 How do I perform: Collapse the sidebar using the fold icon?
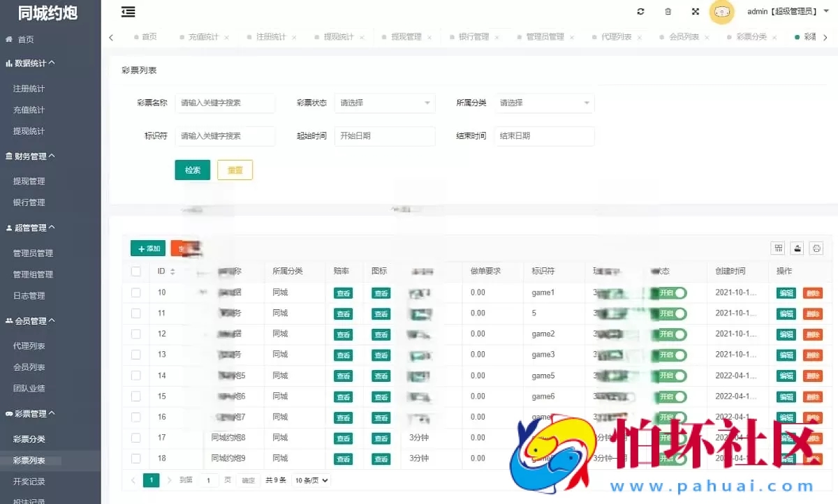pos(128,12)
